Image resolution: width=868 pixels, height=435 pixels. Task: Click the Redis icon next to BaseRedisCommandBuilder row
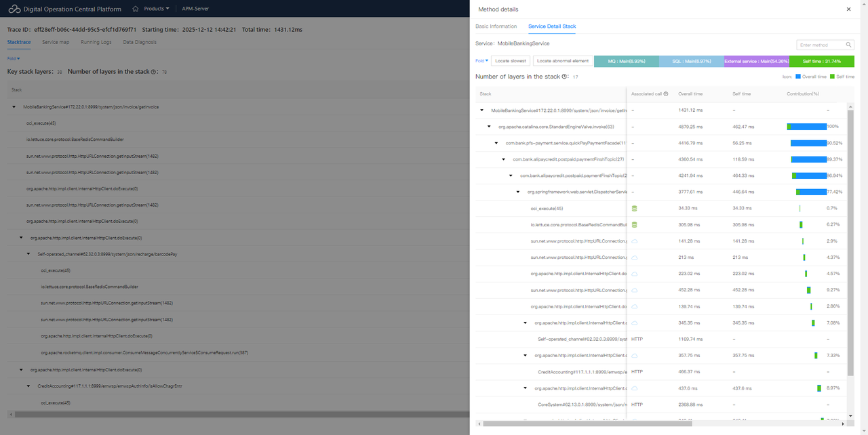(635, 224)
